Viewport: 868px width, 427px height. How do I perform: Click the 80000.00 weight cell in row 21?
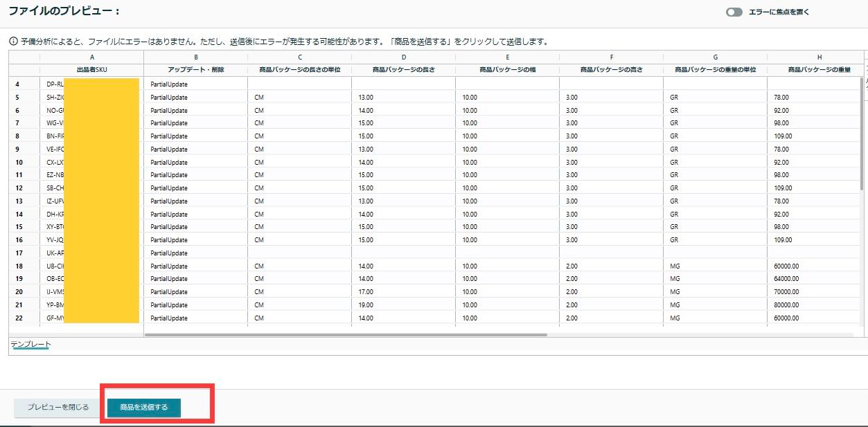pyautogui.click(x=786, y=305)
